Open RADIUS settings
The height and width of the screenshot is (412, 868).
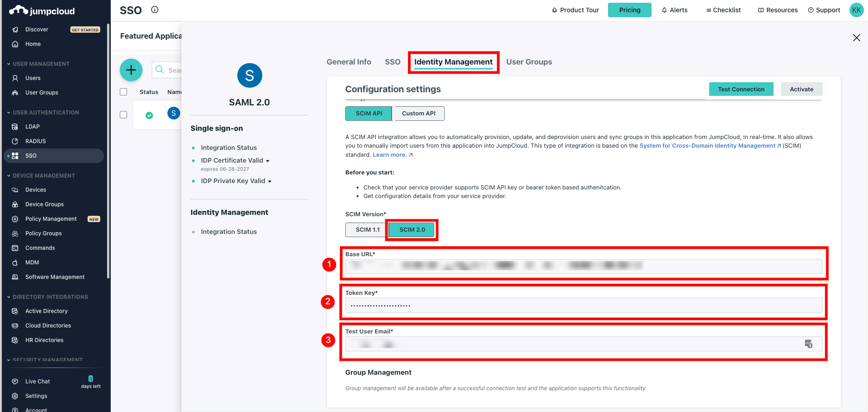36,141
